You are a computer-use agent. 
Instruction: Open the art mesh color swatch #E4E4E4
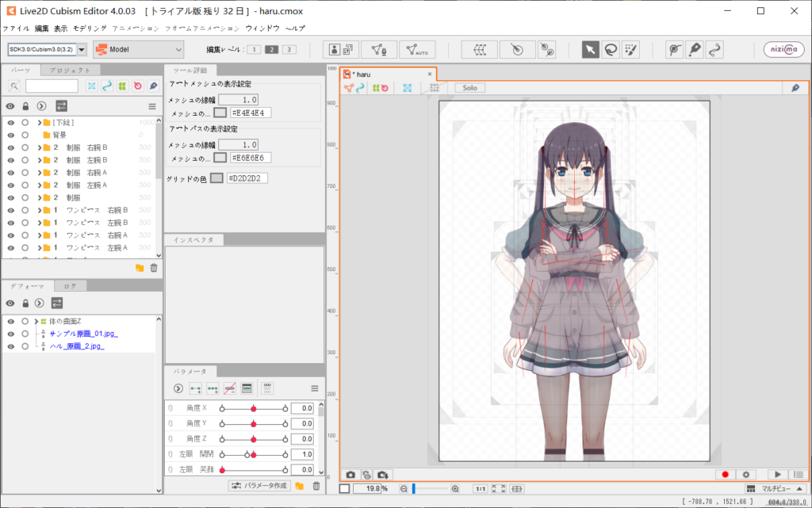click(220, 113)
